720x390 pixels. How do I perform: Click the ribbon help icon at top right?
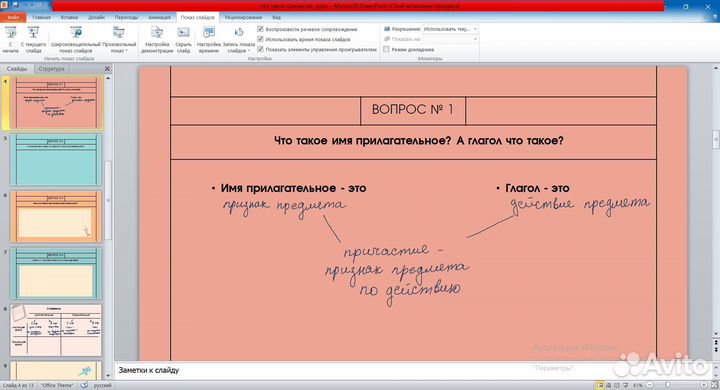coord(715,17)
